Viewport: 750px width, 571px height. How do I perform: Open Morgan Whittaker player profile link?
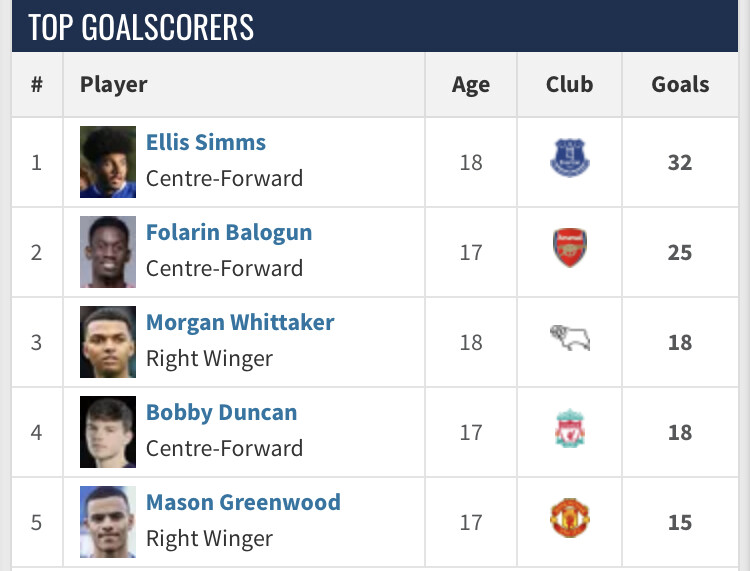click(240, 323)
